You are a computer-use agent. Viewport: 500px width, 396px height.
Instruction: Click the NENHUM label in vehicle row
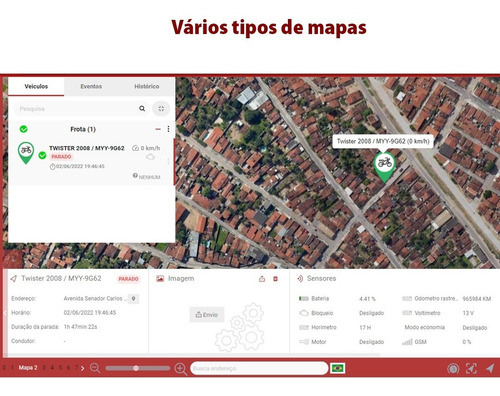pyautogui.click(x=149, y=177)
